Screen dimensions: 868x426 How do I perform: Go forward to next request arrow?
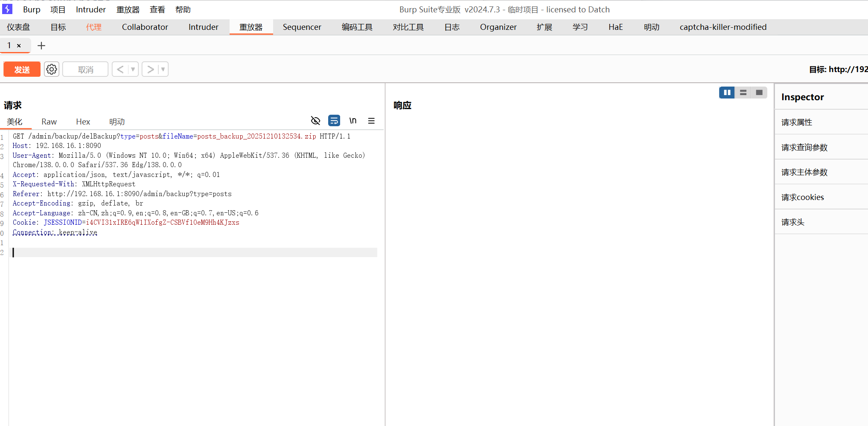150,69
